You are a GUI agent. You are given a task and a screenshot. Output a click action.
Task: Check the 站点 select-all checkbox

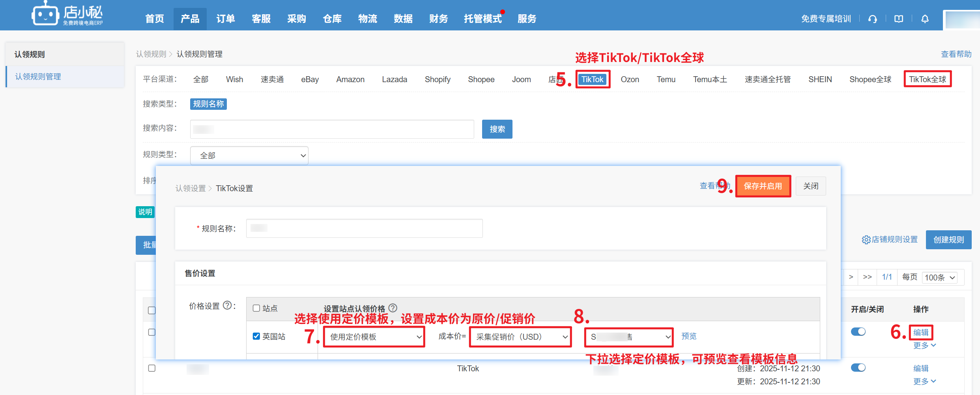click(256, 308)
